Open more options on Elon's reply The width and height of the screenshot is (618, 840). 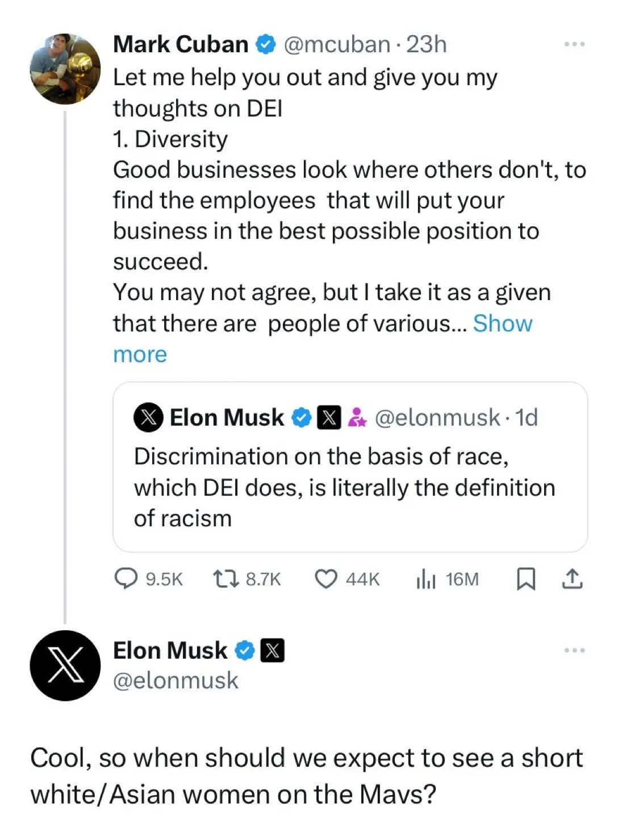[574, 650]
